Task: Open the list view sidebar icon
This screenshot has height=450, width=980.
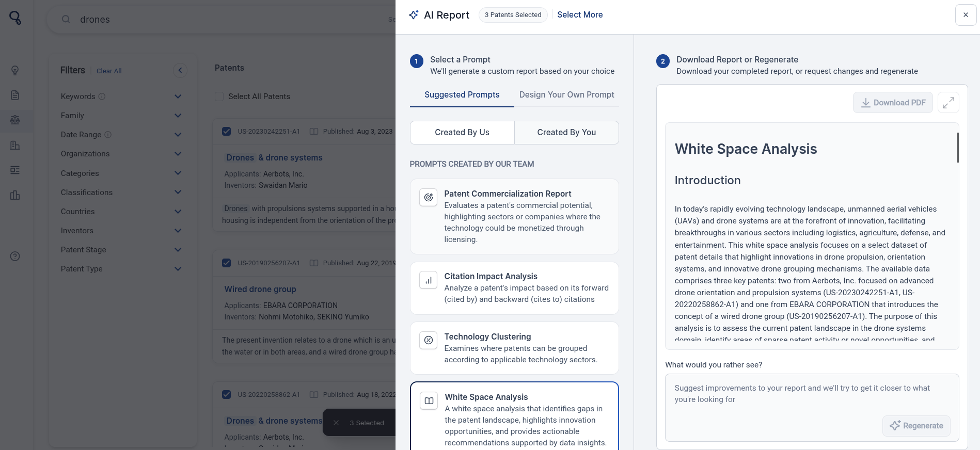Action: (15, 170)
